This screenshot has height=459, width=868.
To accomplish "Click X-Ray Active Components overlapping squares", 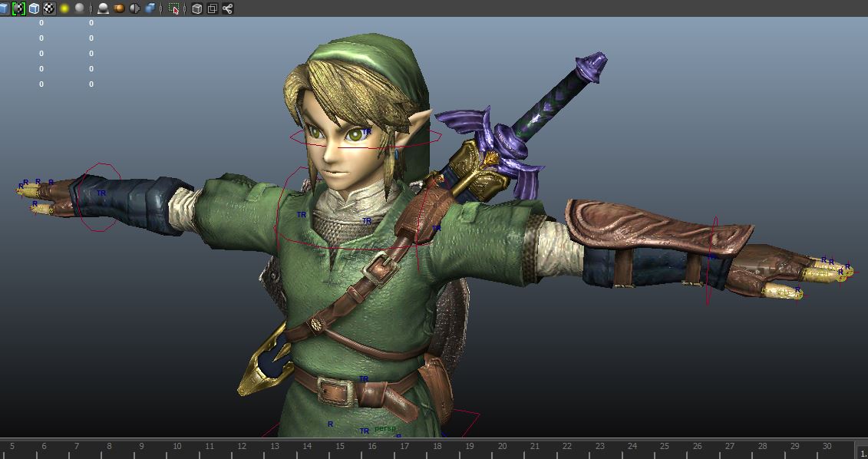I will point(213,8).
